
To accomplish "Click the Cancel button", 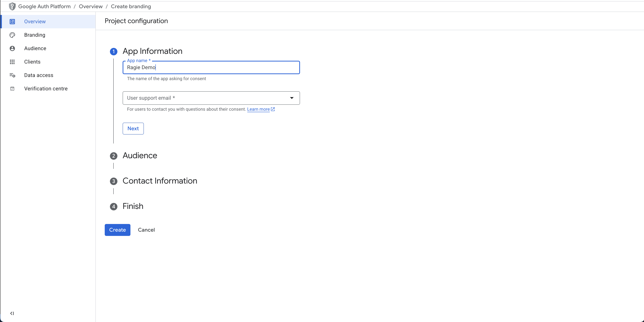I will (x=146, y=230).
